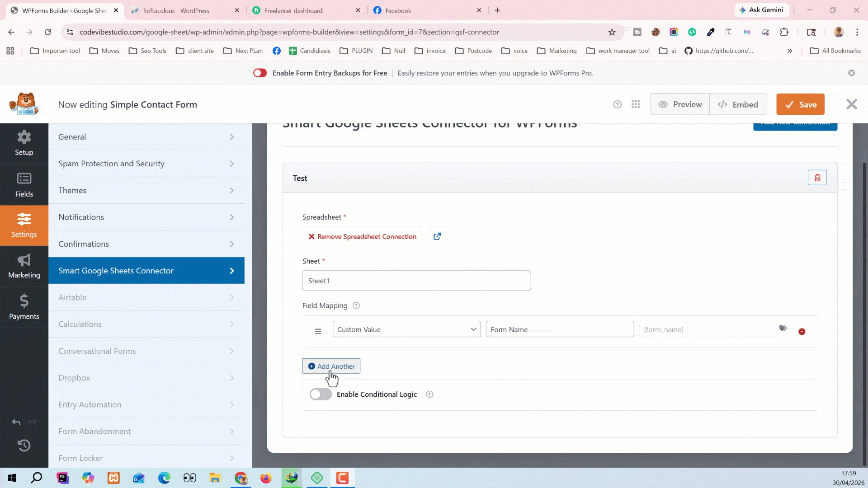Launch Firefox from the taskbar
This screenshot has height=488, width=868.
pyautogui.click(x=266, y=478)
